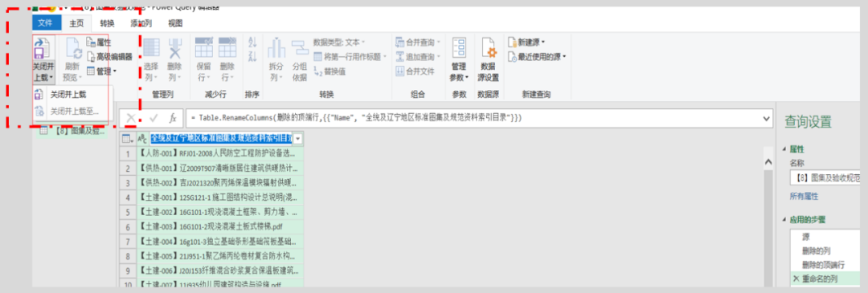Image resolution: width=868 pixels, height=293 pixels.
Task: Sort descending with the Z-A icon
Action: point(252,56)
